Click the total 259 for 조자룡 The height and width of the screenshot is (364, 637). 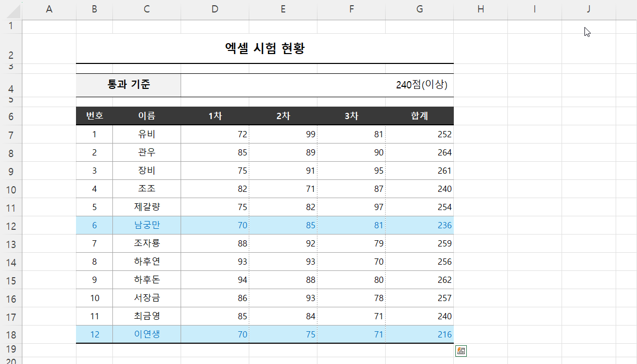point(419,243)
